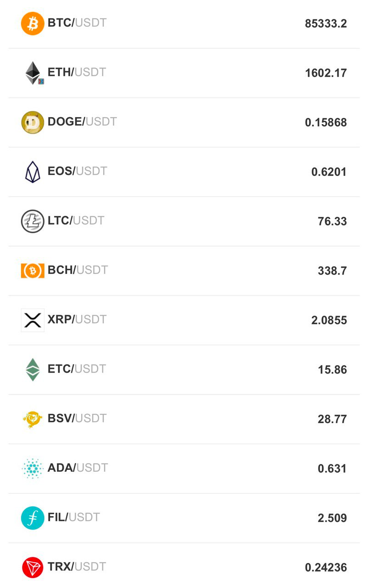Click the EOS outline logo
The width and height of the screenshot is (368, 588).
click(33, 172)
